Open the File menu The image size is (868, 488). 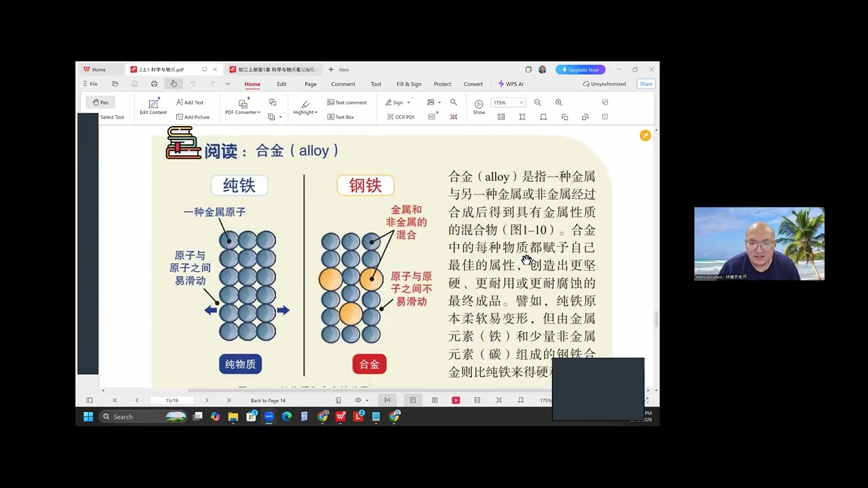tap(90, 84)
